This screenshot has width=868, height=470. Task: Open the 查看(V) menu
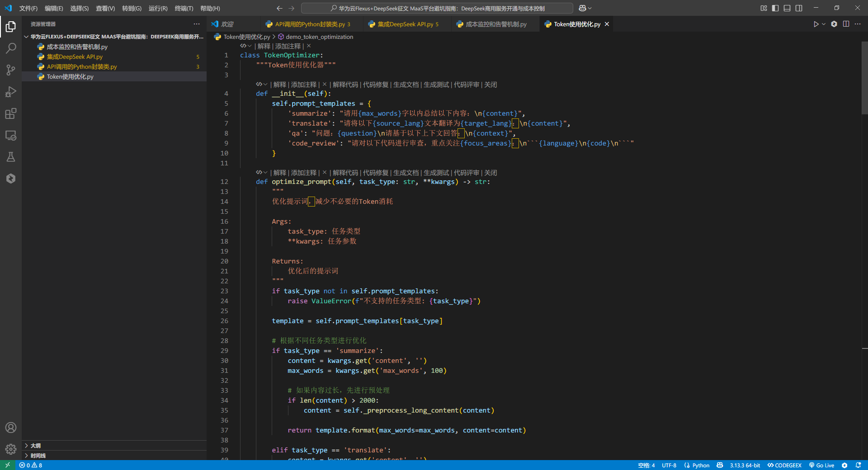[x=105, y=8]
